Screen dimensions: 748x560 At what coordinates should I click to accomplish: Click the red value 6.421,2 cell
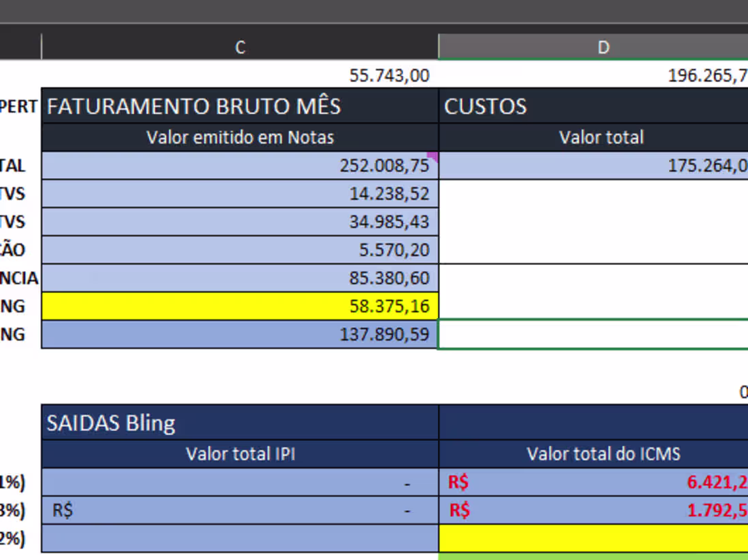(602, 483)
